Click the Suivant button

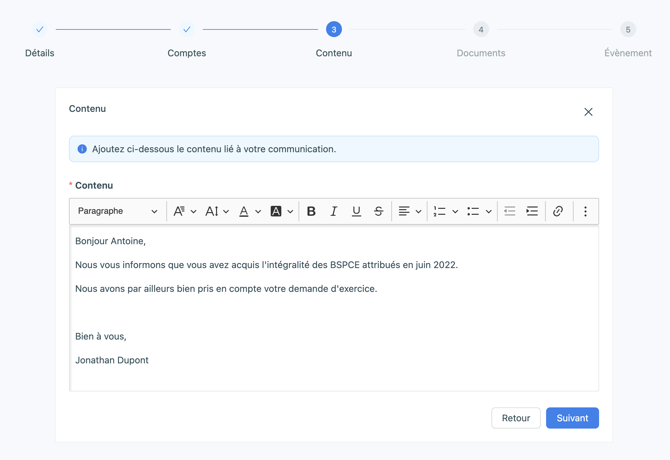pyautogui.click(x=572, y=418)
